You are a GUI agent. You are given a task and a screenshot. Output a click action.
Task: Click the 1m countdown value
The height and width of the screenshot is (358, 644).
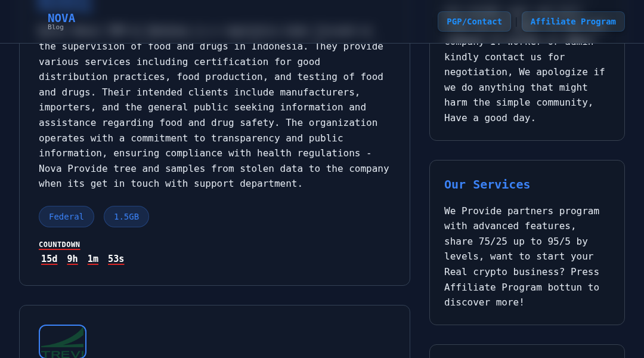tap(93, 259)
